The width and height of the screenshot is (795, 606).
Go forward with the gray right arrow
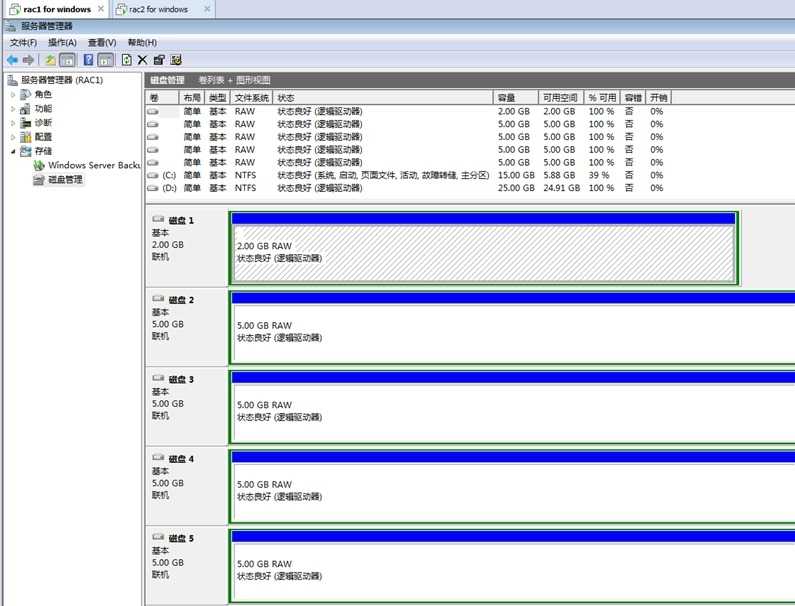pos(28,60)
